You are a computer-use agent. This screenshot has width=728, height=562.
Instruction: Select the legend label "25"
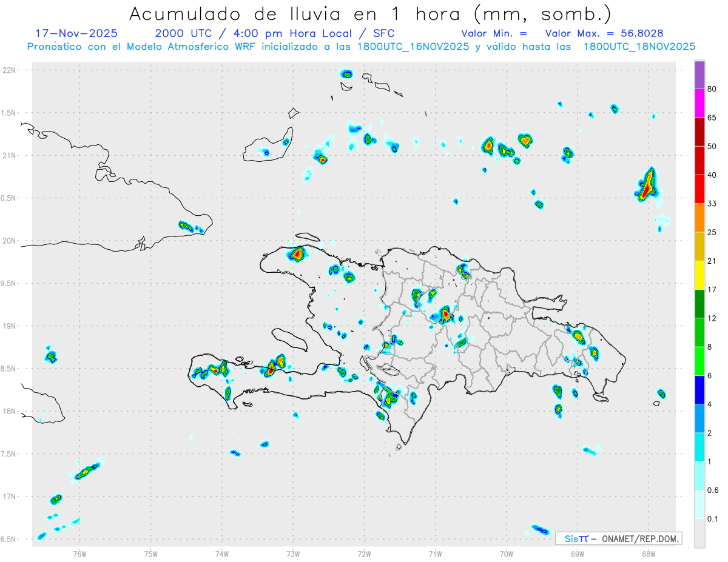[712, 232]
